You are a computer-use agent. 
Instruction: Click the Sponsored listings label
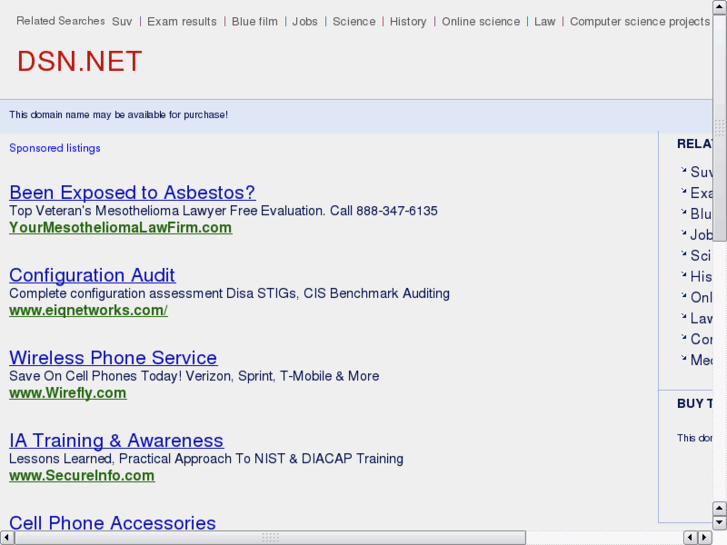tap(55, 148)
